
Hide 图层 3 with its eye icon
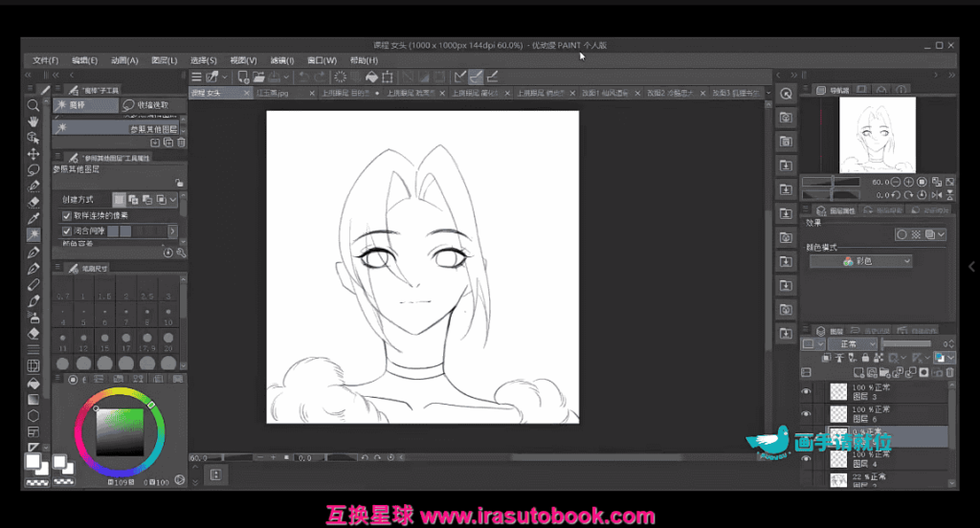(x=806, y=391)
